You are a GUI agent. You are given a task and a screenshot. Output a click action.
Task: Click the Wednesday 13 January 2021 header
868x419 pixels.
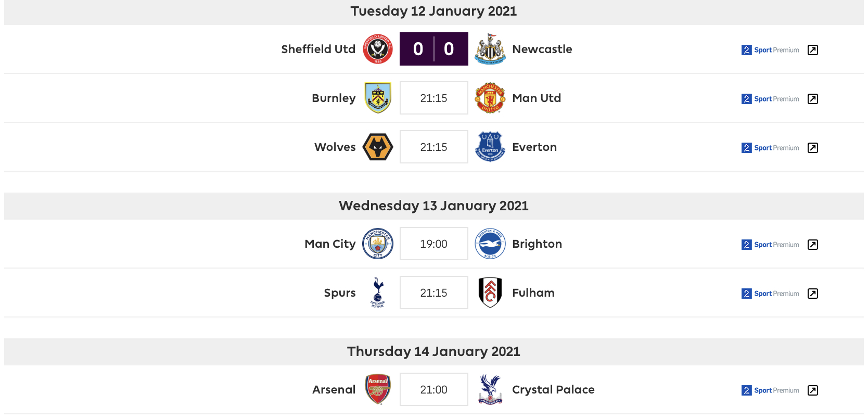coord(434,206)
